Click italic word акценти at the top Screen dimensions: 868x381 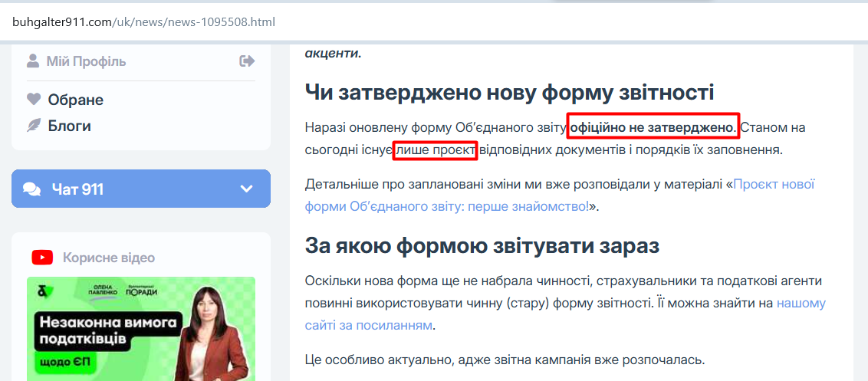click(x=334, y=54)
